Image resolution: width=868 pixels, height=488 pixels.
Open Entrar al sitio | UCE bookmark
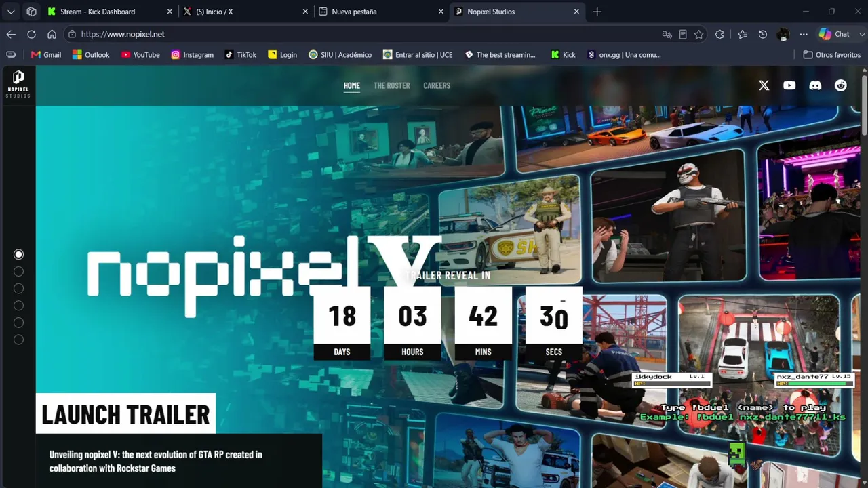tap(418, 55)
